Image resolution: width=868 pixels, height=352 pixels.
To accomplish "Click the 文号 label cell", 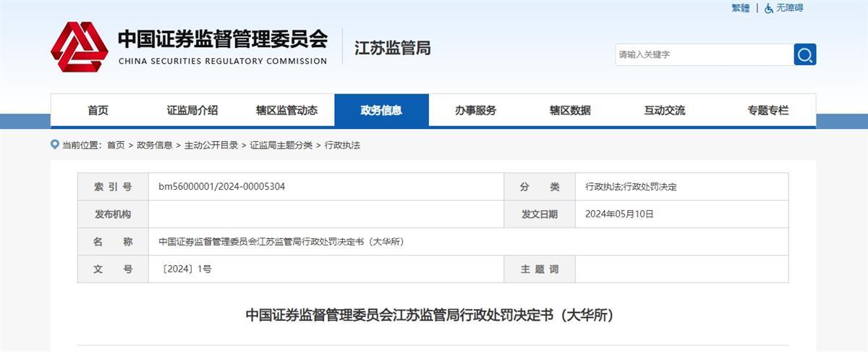I will pos(113,269).
